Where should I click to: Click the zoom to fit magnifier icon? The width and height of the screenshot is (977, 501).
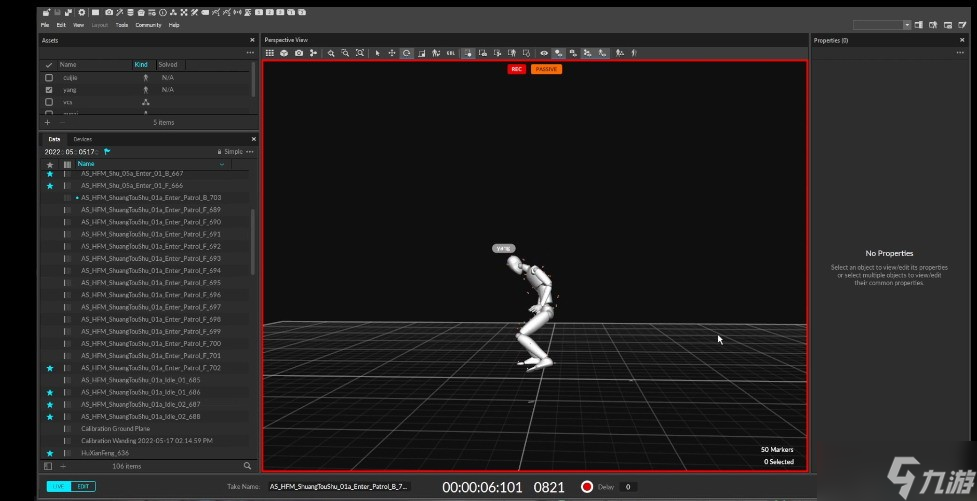tap(360, 53)
